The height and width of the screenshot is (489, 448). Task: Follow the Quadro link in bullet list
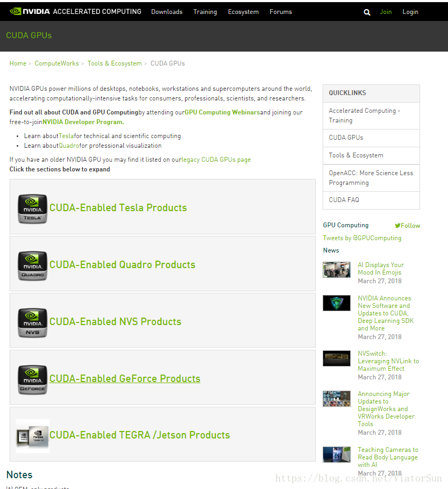pyautogui.click(x=69, y=146)
